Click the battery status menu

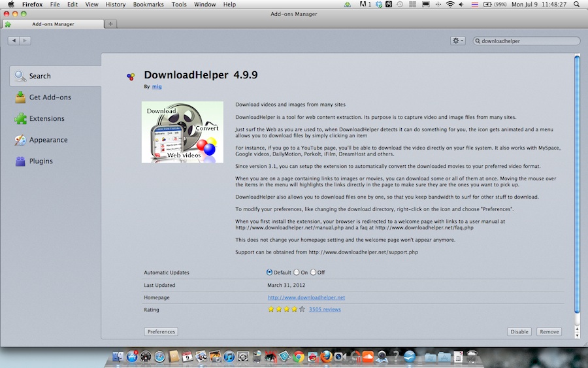(495, 5)
